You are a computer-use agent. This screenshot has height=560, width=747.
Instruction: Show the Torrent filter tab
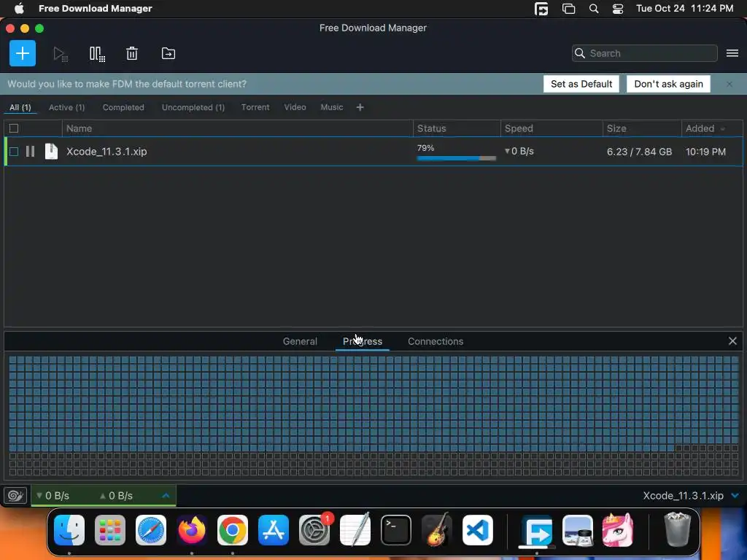point(255,107)
